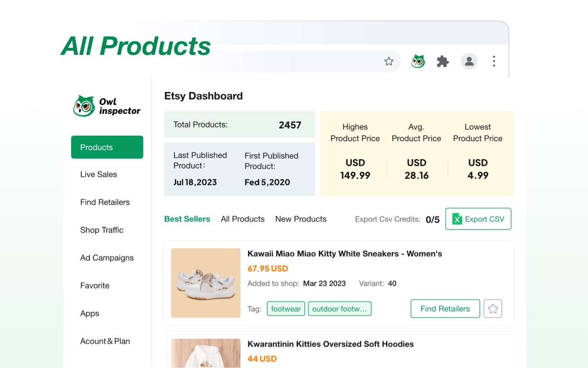Click the bookmark star in address bar
The image size is (588, 368).
(x=389, y=61)
